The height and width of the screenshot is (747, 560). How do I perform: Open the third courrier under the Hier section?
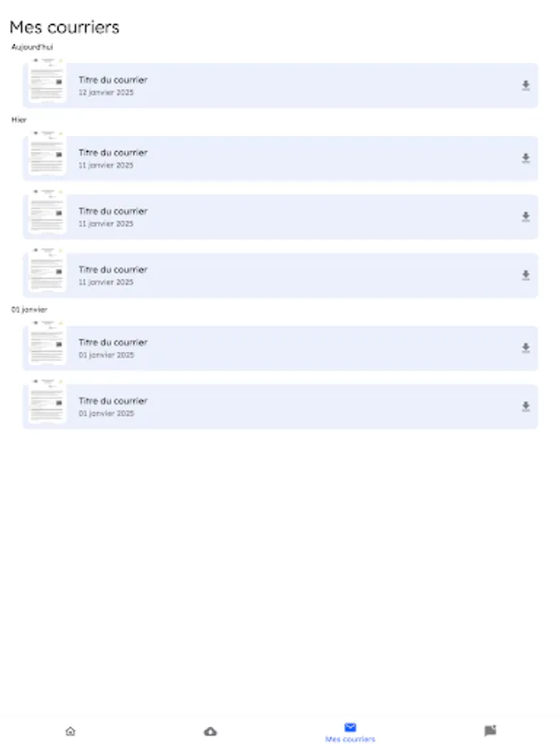pos(249,276)
